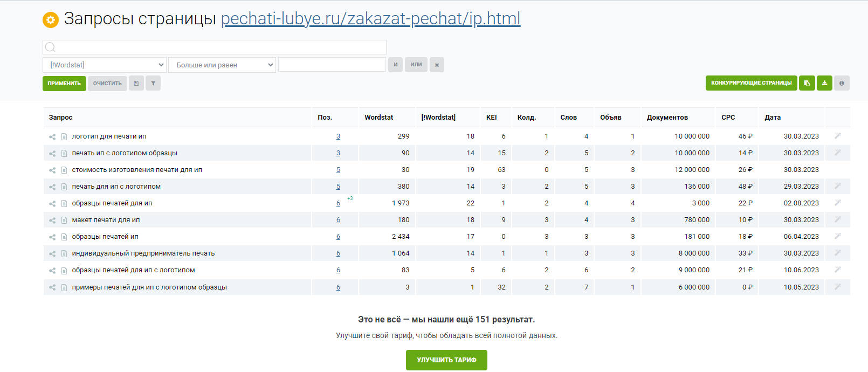Click the Wordstat value '2 434'
Viewport: 868px width, 372px height.
[x=401, y=237]
